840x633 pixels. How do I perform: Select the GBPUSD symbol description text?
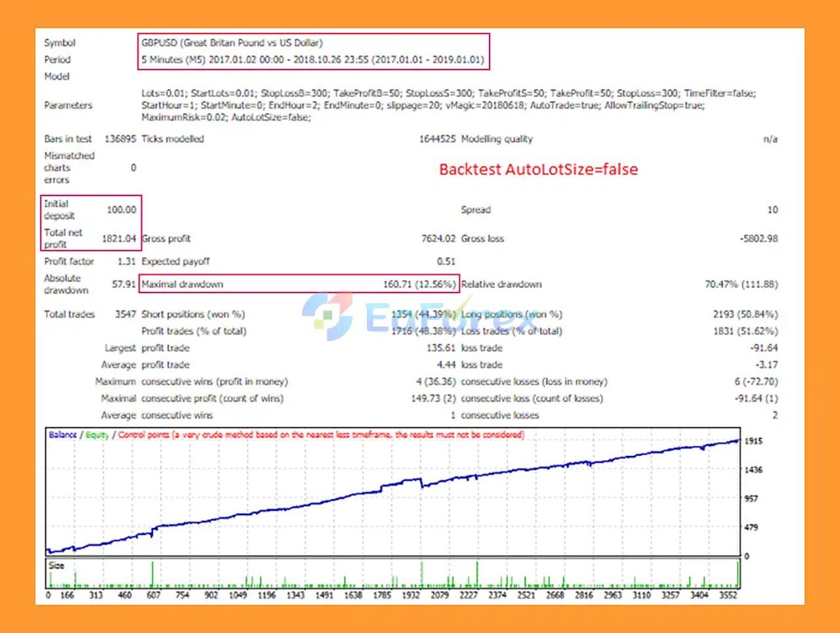(232, 43)
